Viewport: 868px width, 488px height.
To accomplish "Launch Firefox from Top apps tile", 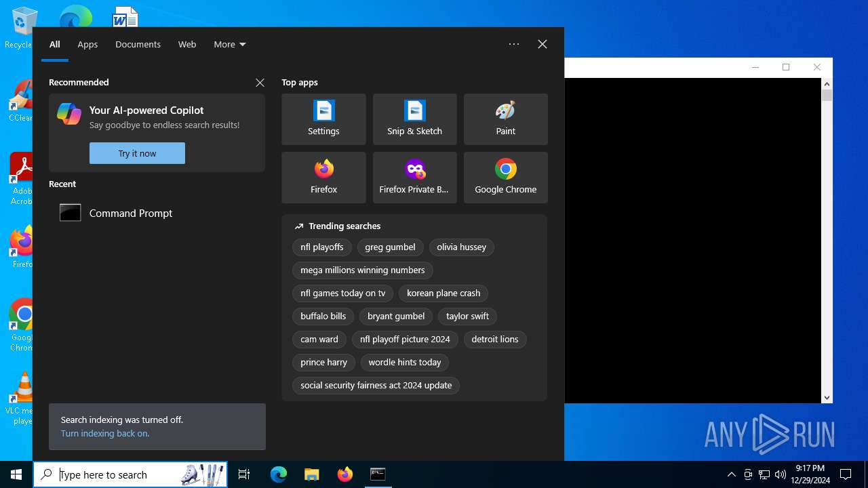I will (x=323, y=178).
